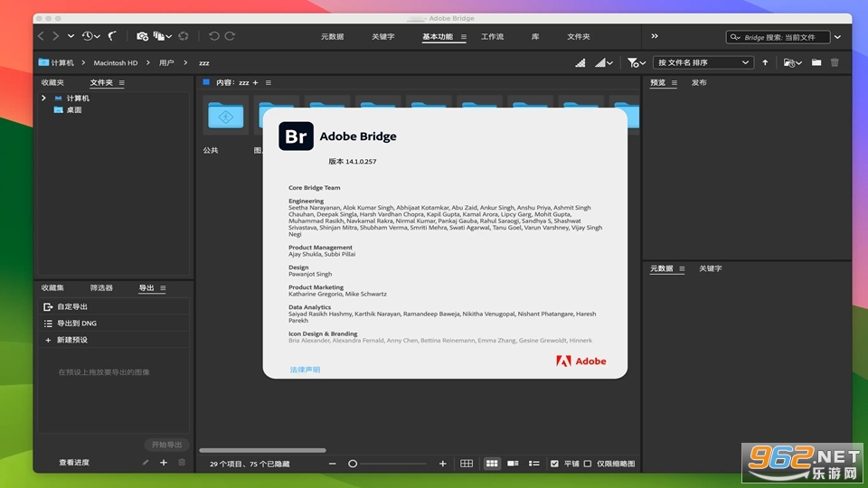The image size is (868, 488).
Task: Toggle ascending sort order arrow
Action: tap(765, 62)
